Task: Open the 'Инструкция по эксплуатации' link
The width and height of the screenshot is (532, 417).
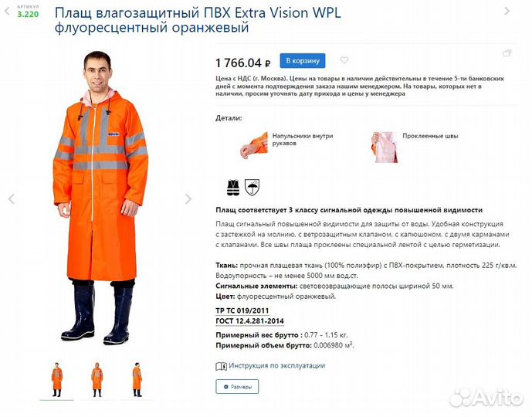Action: coord(277,366)
